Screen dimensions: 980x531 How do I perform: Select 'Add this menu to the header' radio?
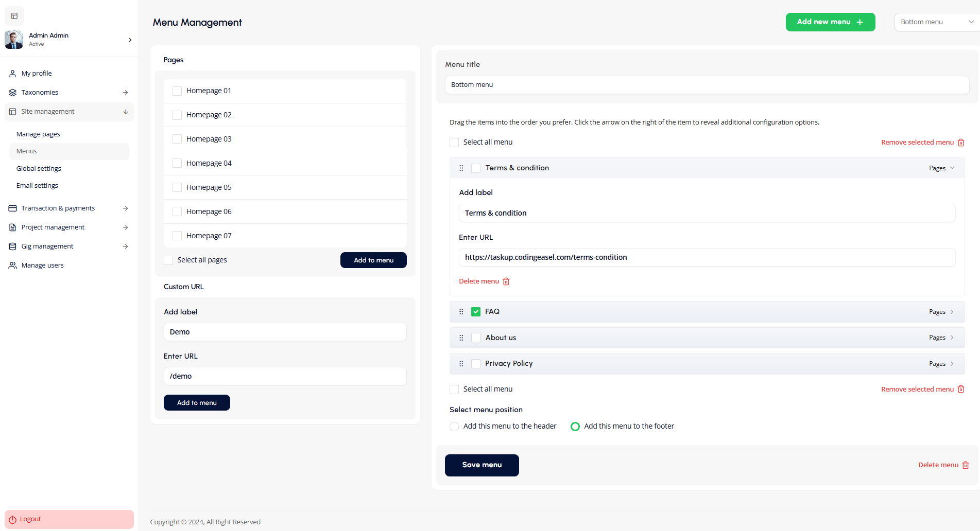pyautogui.click(x=454, y=427)
